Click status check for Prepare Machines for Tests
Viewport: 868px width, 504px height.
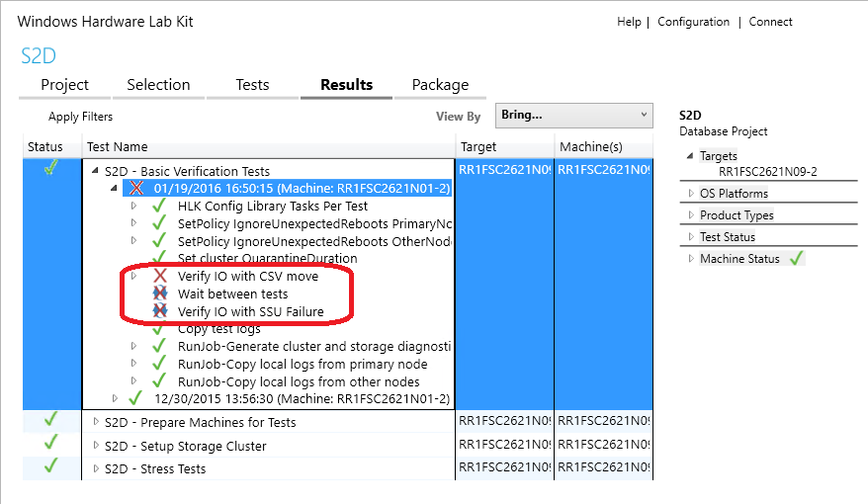point(51,419)
